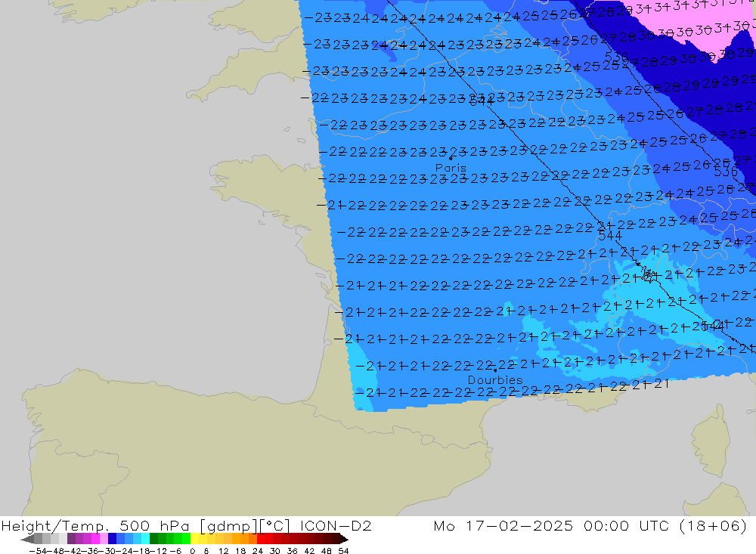Pick the navy blue legend swatch above -30
Image resolution: width=756 pixels, height=554 pixels.
click(112, 539)
